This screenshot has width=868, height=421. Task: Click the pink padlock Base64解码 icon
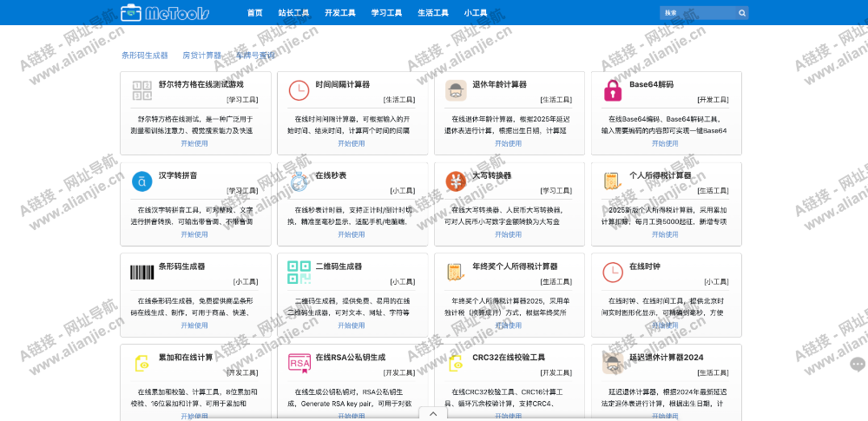[x=613, y=91]
